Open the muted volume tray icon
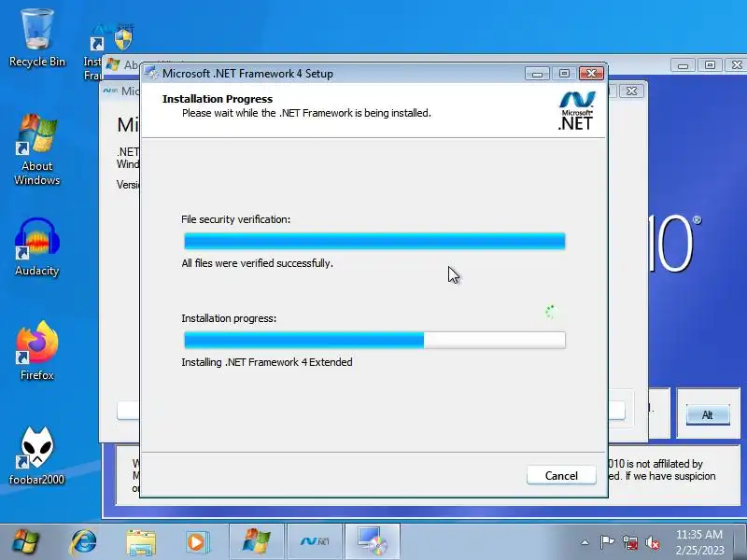Image resolution: width=747 pixels, height=560 pixels. pos(653,542)
